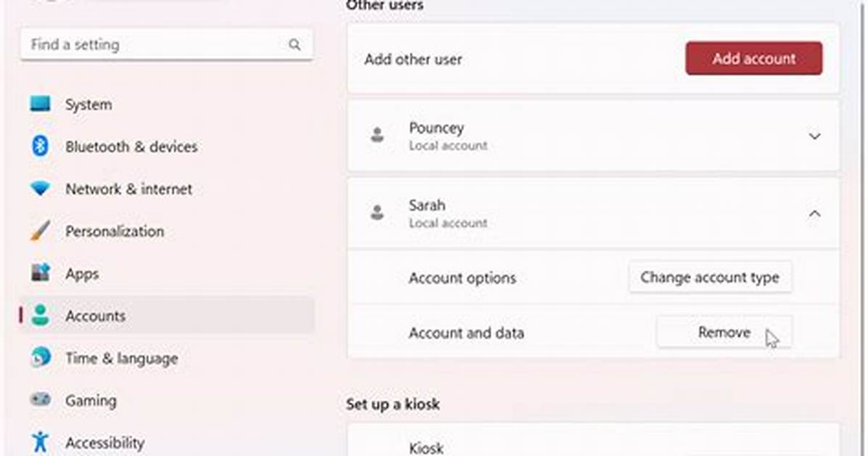Select the Gaming controller icon

[x=41, y=399]
